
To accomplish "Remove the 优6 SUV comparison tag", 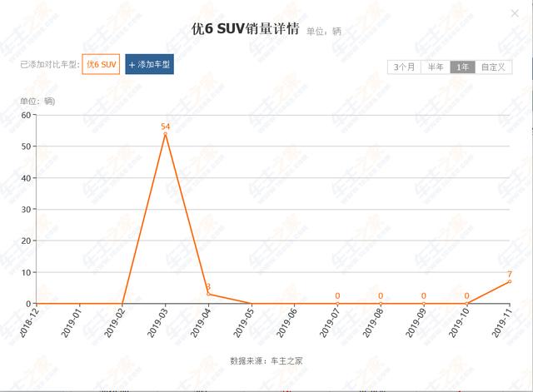I will pyautogui.click(x=101, y=64).
